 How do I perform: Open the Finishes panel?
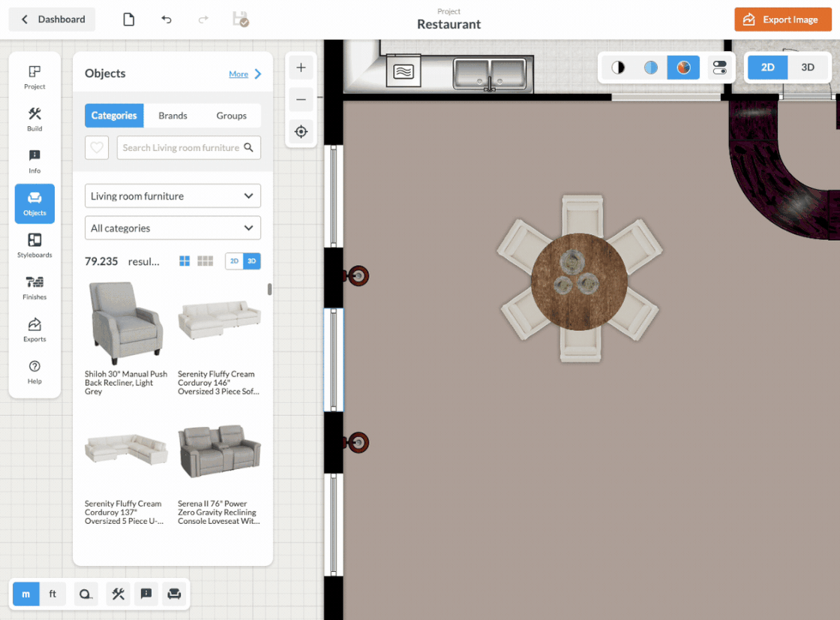[34, 287]
